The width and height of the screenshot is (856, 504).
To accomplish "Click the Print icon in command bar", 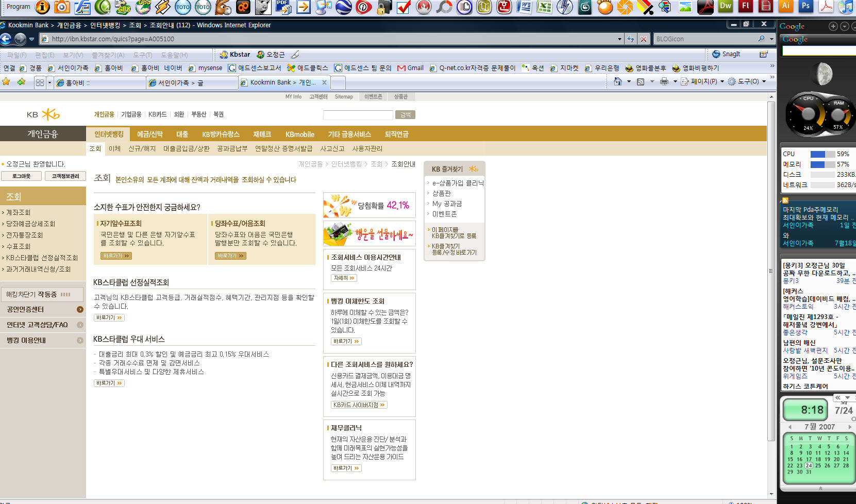I will pos(664,81).
